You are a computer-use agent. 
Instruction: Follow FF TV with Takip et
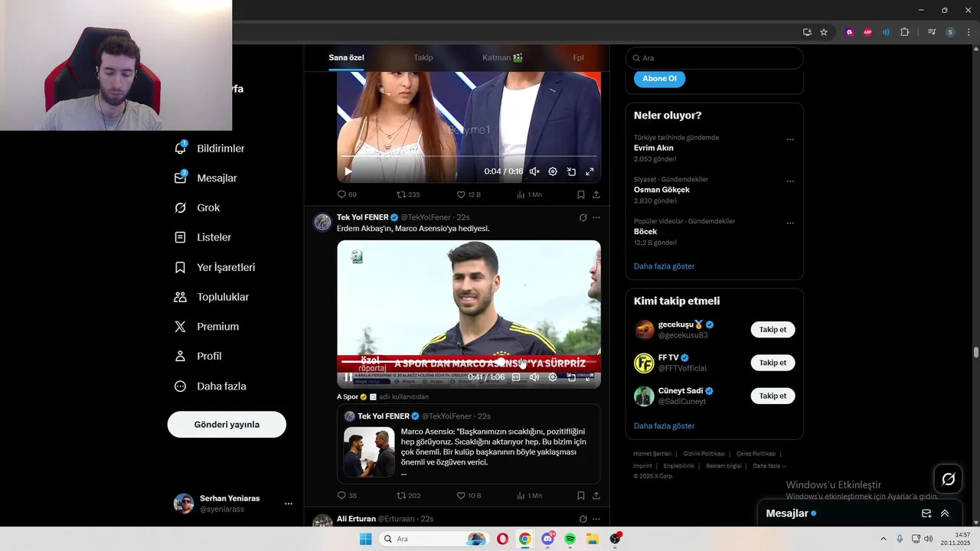(x=773, y=363)
